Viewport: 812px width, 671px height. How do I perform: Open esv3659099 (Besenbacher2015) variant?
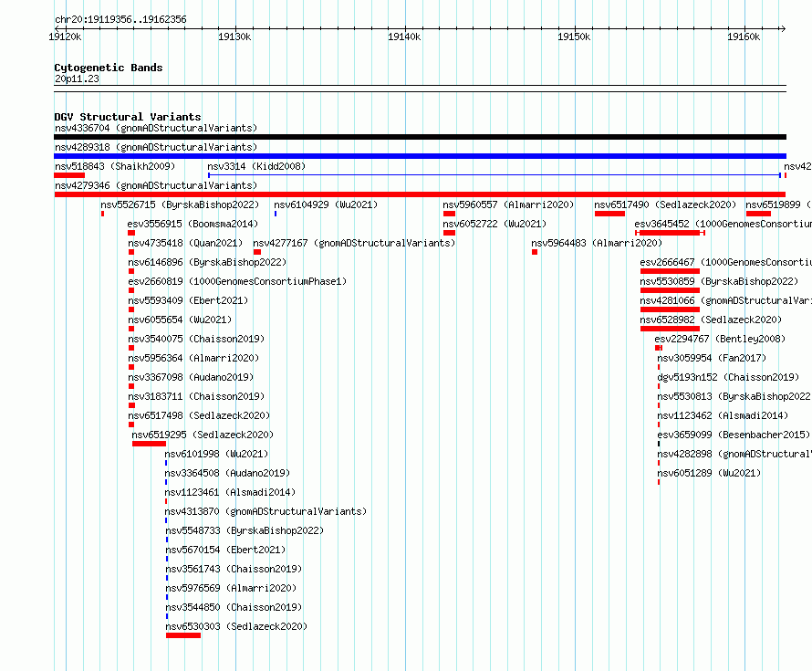tap(734, 435)
